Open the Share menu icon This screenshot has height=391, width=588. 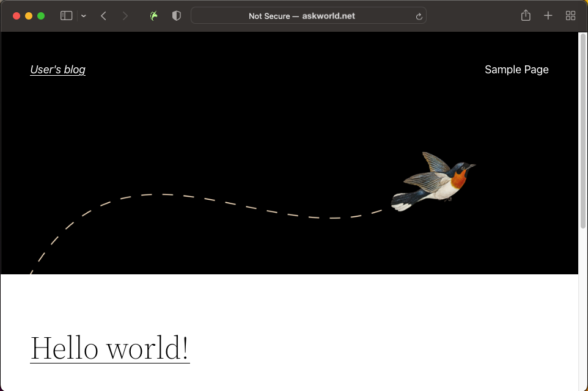tap(526, 15)
